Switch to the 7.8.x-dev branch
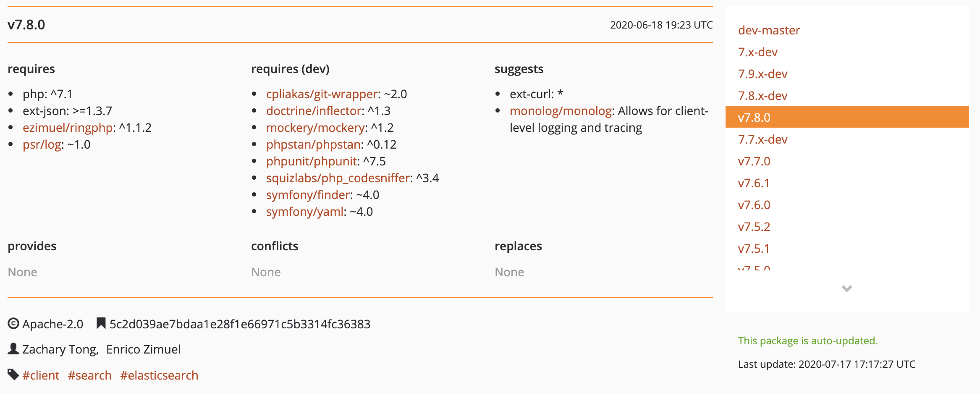 pyautogui.click(x=762, y=95)
